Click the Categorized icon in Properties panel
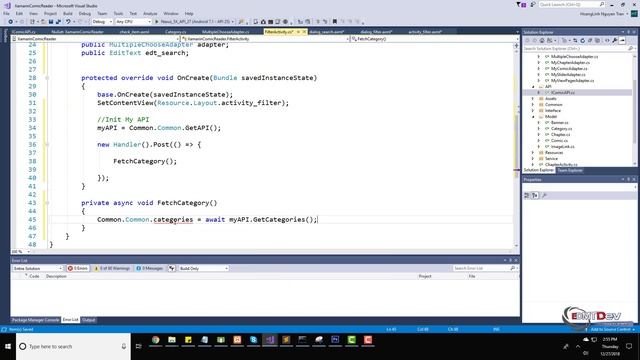The width and height of the screenshot is (640, 360). pos(527,196)
